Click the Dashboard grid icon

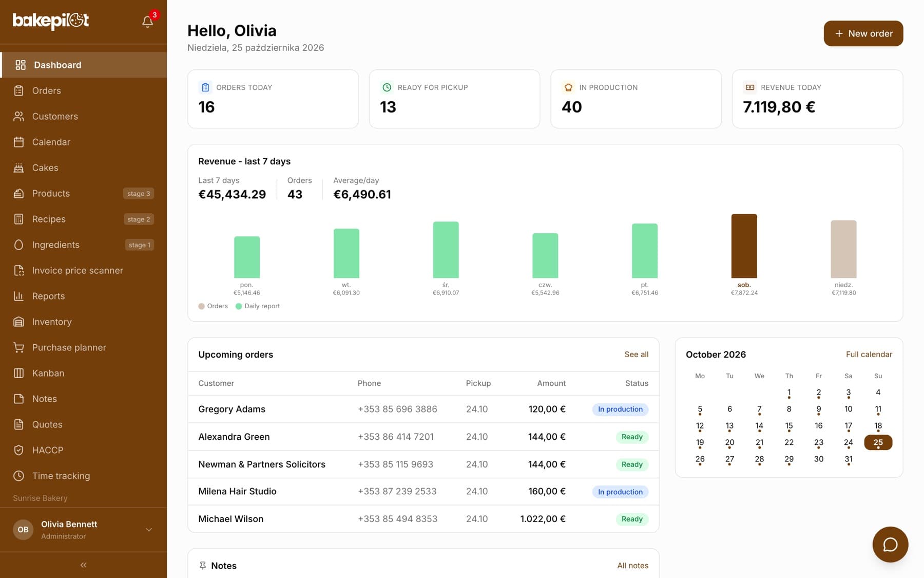[21, 65]
